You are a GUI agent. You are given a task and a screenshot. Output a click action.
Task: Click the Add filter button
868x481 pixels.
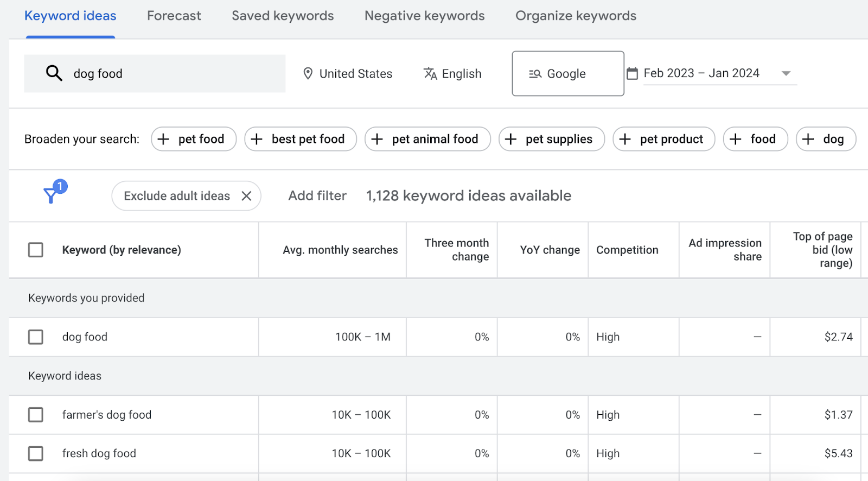pyautogui.click(x=317, y=196)
